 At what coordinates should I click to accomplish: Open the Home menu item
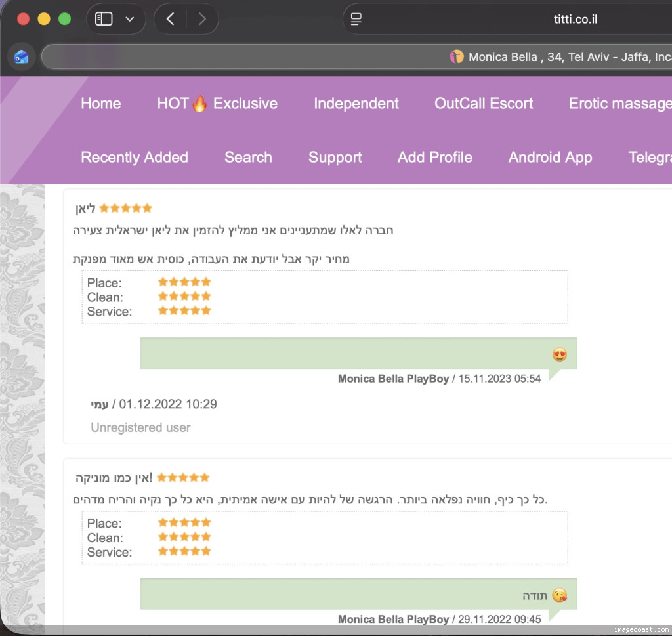100,103
